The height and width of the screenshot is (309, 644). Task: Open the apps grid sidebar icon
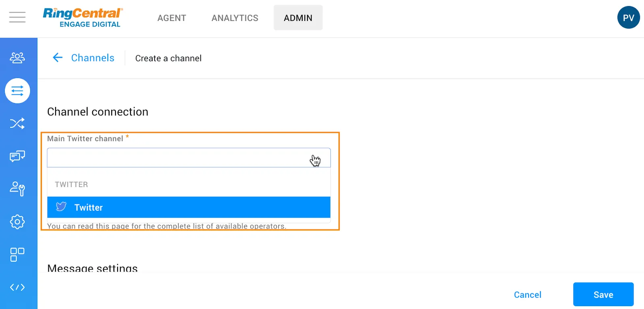pos(17,254)
